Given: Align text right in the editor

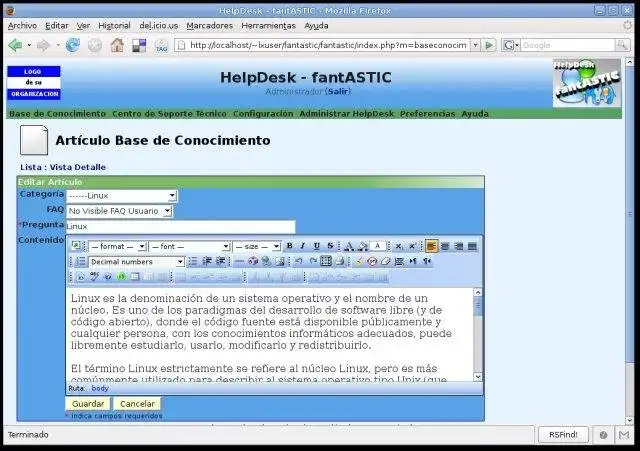Looking at the screenshot, I should 459,247.
